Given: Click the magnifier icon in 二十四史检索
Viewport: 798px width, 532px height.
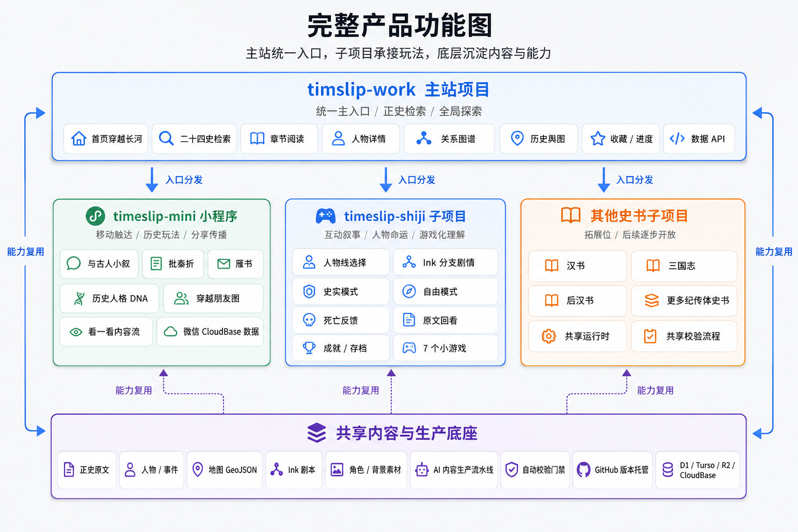Looking at the screenshot, I should pos(166,139).
